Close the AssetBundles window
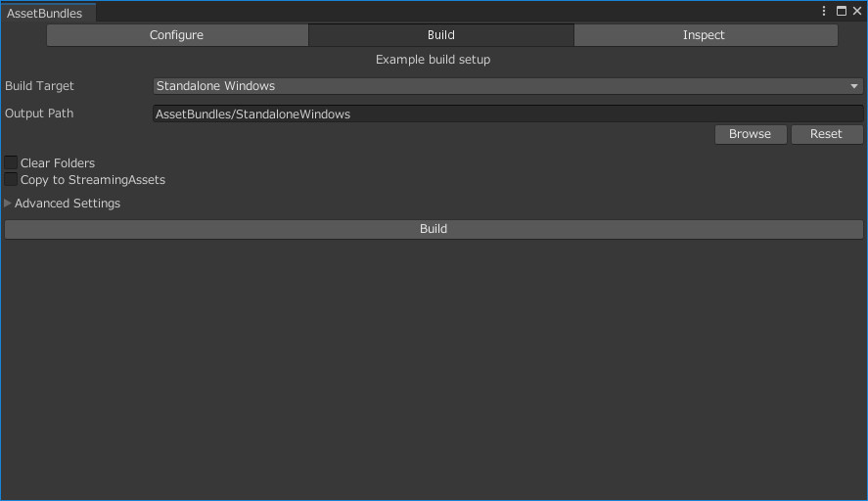The width and height of the screenshot is (868, 501). (857, 11)
